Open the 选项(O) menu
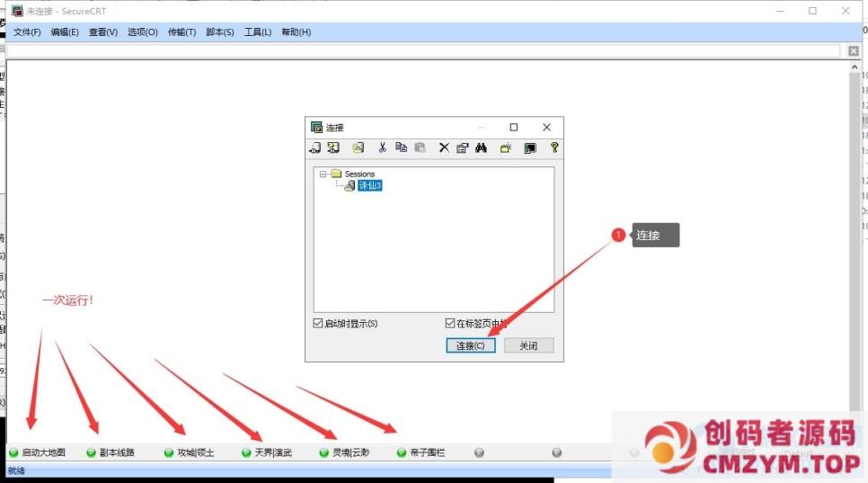Viewport: 868px width, 483px height. click(142, 32)
